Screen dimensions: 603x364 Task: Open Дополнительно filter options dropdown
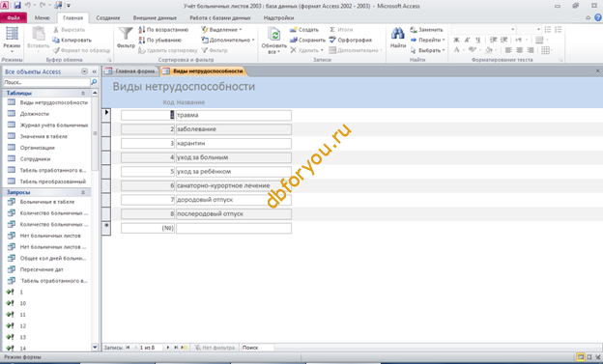tap(228, 40)
